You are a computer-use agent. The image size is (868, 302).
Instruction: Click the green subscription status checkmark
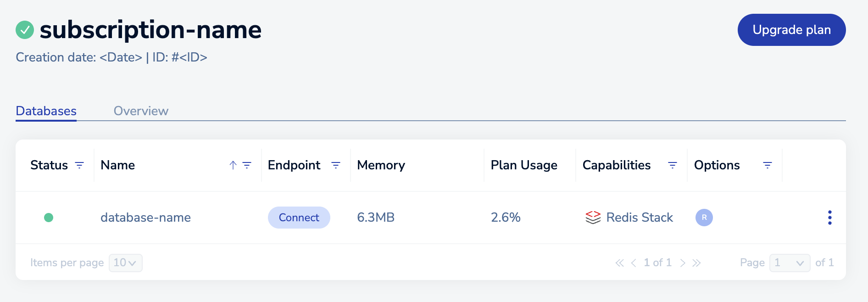(25, 30)
